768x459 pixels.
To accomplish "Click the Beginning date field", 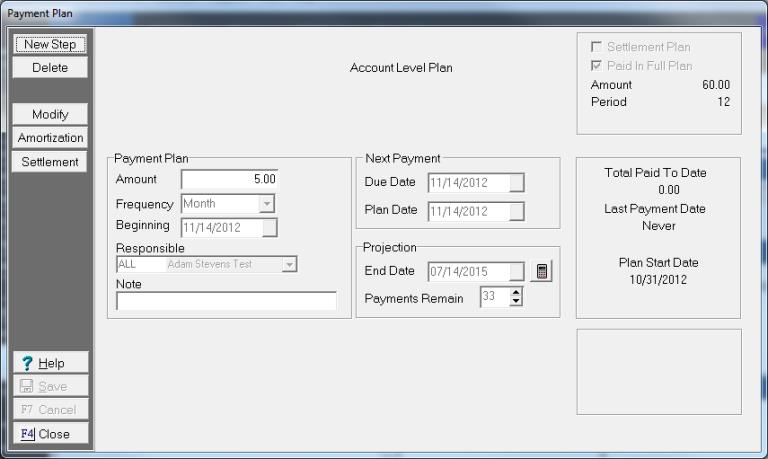I will coord(221,227).
